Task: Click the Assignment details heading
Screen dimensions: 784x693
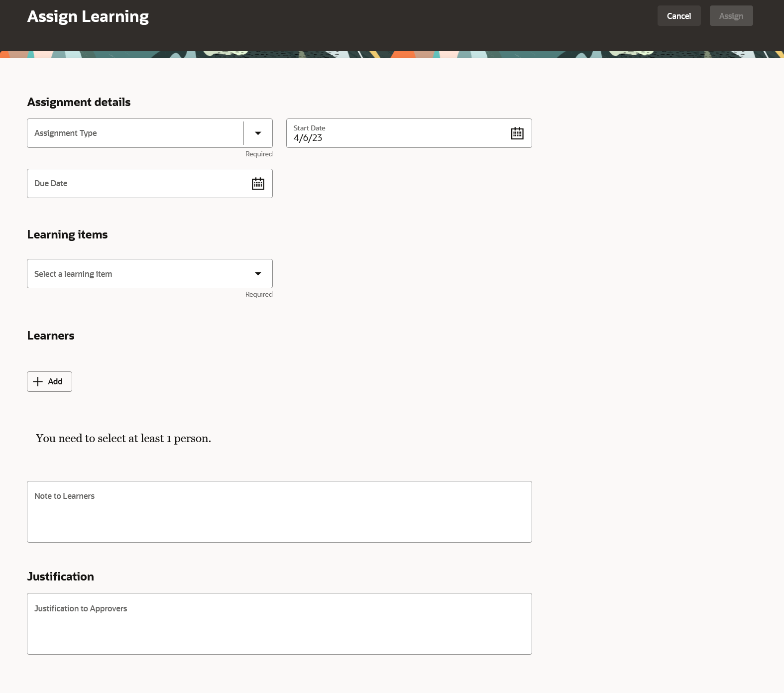Action: [x=79, y=102]
